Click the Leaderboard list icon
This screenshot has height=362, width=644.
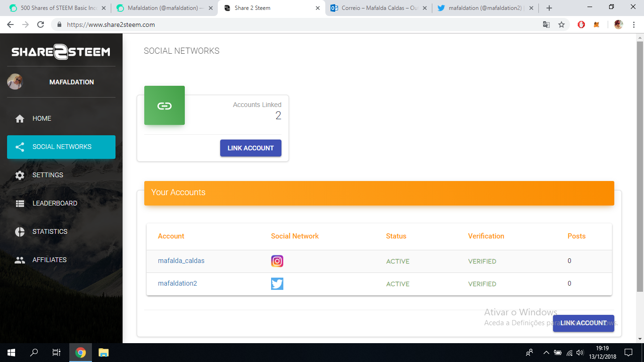[20, 204]
